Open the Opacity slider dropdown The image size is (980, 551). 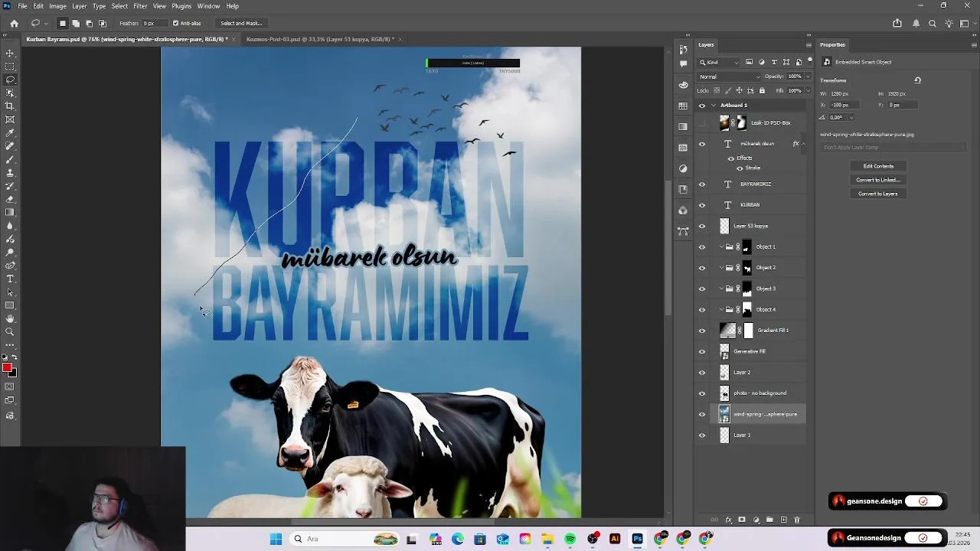click(806, 77)
